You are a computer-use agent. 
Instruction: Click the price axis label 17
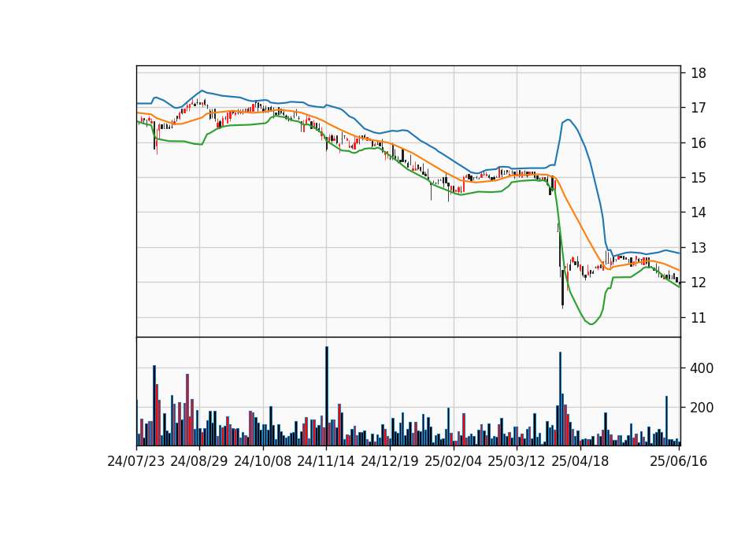699,108
